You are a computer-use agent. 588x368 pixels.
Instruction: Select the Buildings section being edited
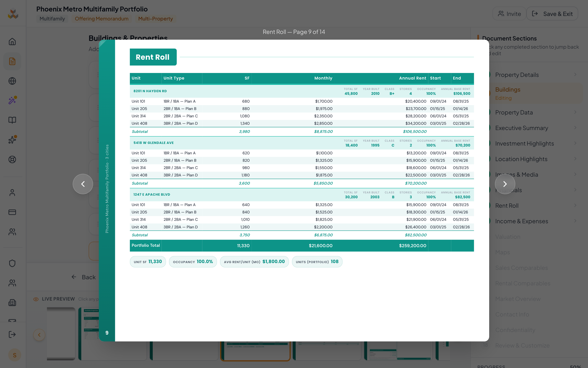tap(536, 93)
